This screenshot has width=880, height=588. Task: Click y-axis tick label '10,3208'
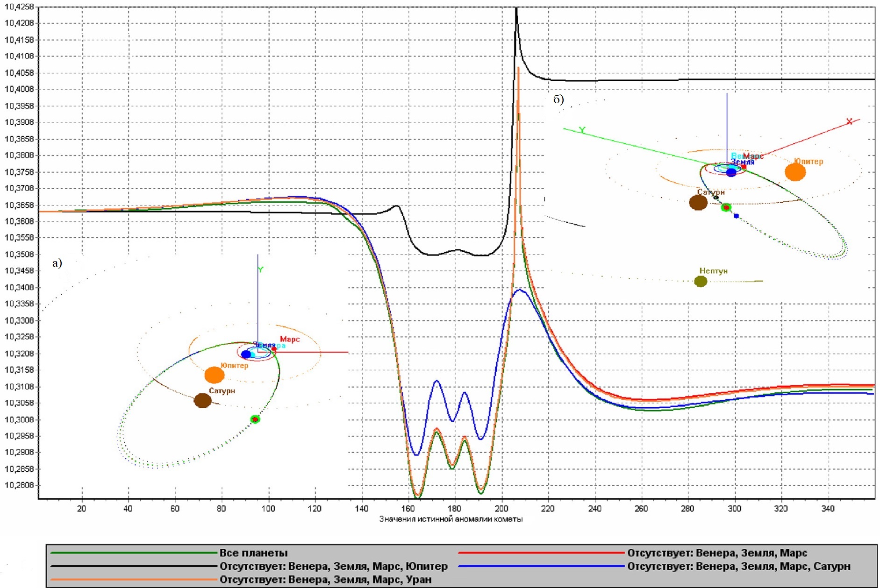pyautogui.click(x=19, y=354)
